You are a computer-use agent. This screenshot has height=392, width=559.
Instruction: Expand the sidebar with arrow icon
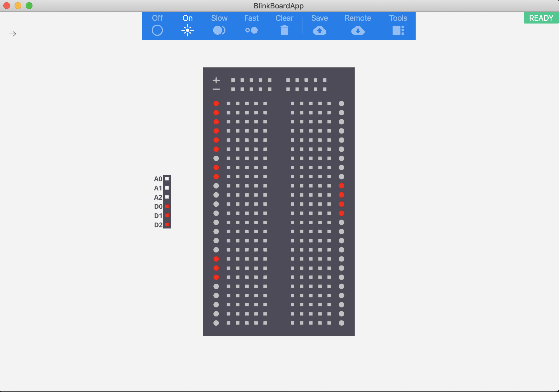click(x=13, y=34)
